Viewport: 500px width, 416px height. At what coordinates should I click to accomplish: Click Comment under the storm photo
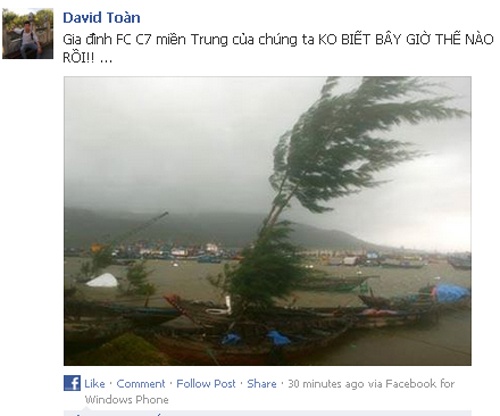tap(141, 384)
